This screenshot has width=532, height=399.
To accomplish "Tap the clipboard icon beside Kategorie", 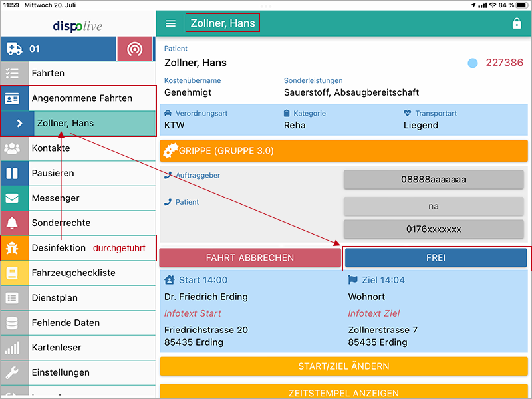I will pyautogui.click(x=287, y=113).
